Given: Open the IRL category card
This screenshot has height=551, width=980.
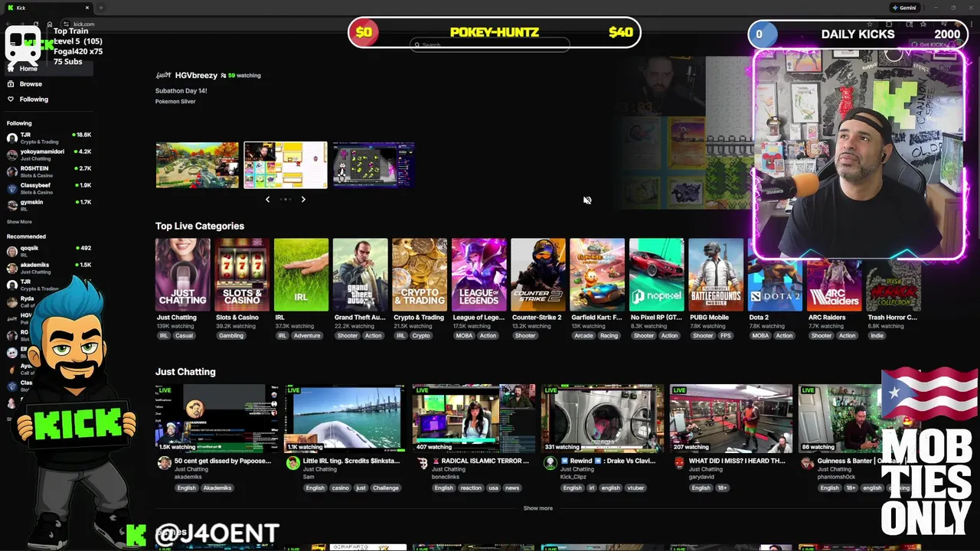Looking at the screenshot, I should point(301,275).
